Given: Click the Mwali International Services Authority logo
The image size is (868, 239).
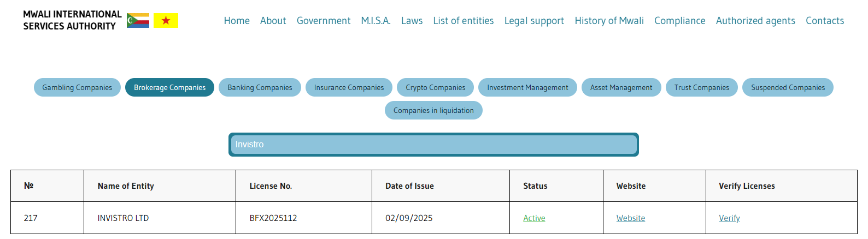Looking at the screenshot, I should tap(72, 20).
